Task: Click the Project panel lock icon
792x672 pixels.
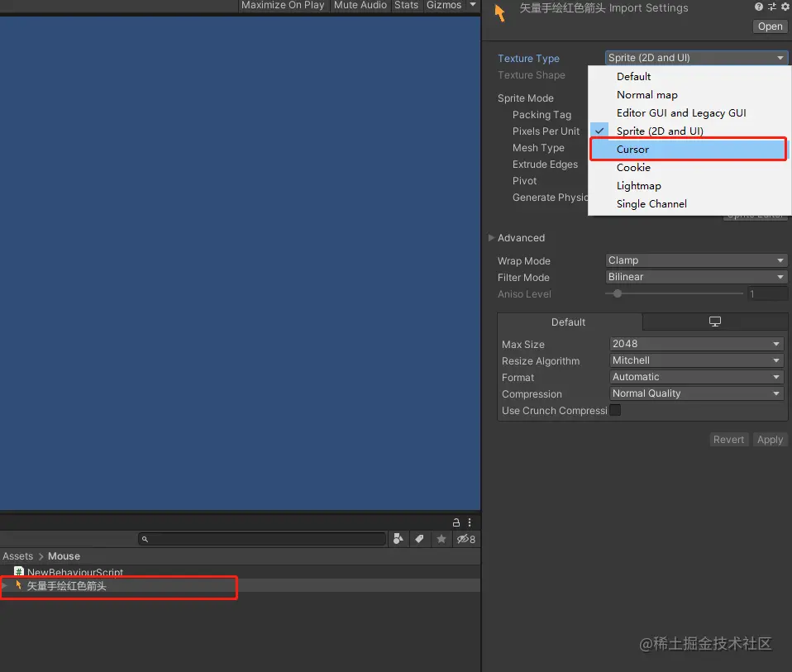Action: click(x=456, y=522)
